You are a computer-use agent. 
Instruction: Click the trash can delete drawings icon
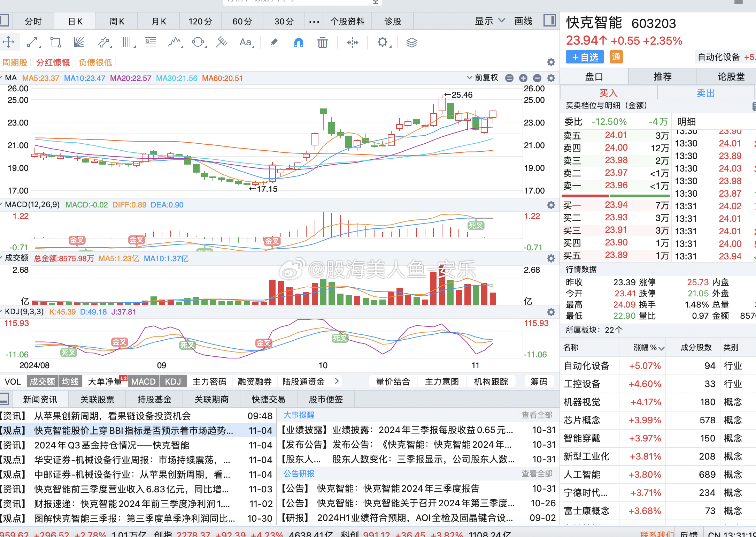pyautogui.click(x=323, y=42)
